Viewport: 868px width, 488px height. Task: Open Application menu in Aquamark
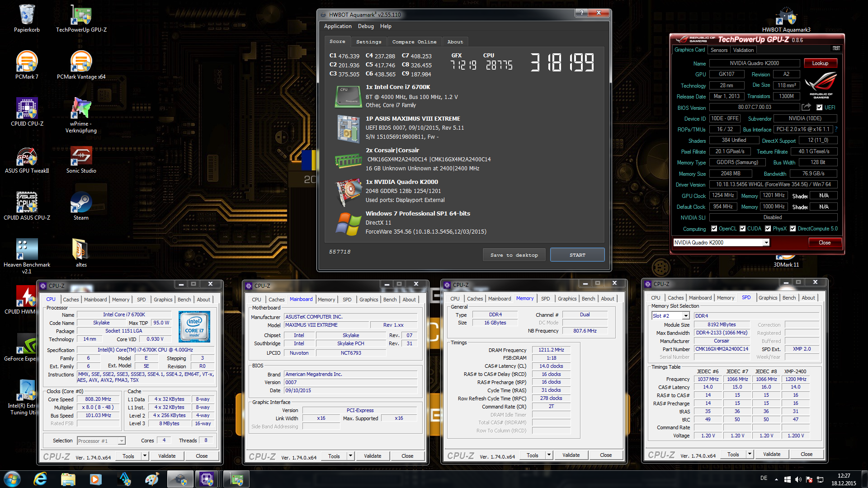(338, 26)
